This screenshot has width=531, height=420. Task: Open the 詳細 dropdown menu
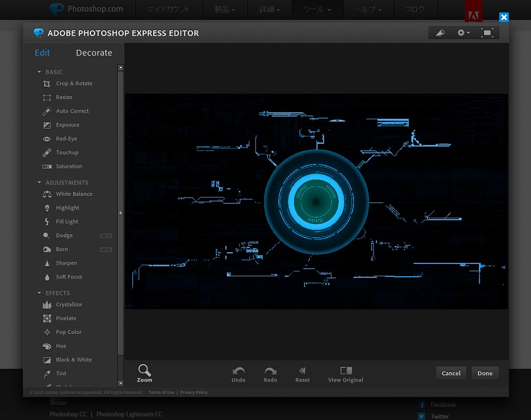pos(269,10)
